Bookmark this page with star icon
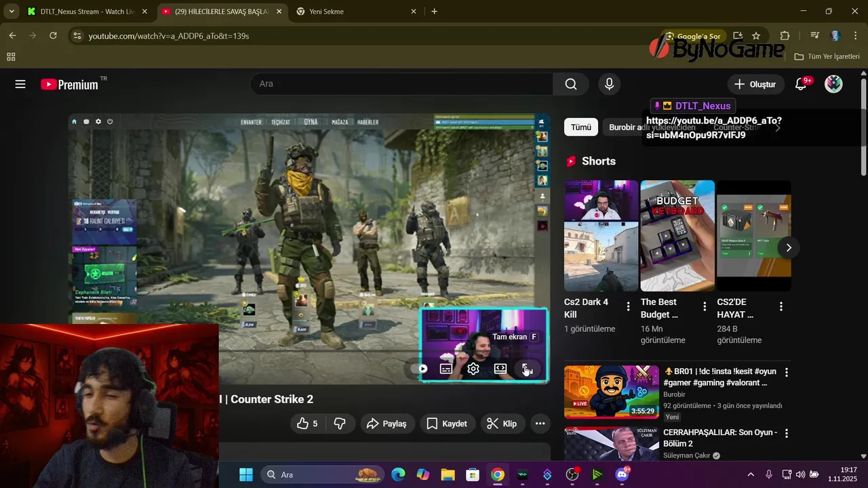The width and height of the screenshot is (868, 488). [756, 36]
